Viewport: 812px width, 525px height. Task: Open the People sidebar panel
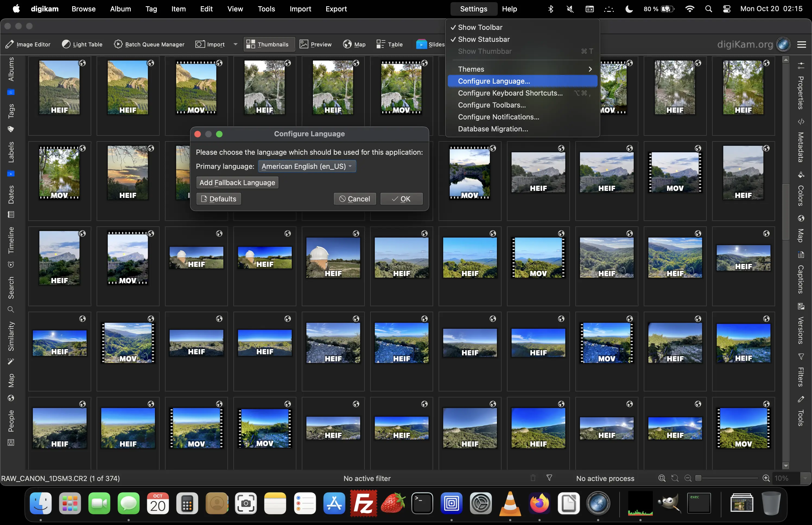pos(11,423)
